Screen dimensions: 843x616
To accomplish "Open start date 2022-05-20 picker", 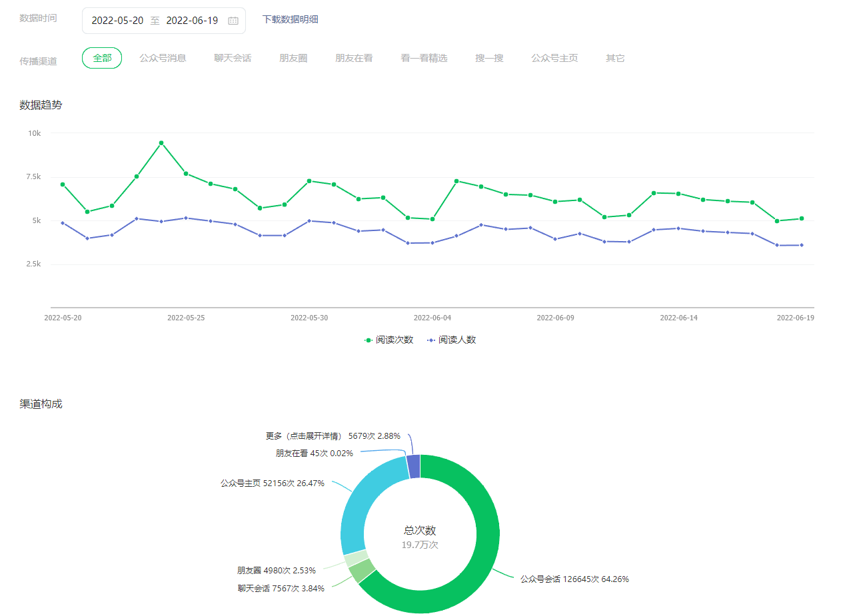I will (x=117, y=21).
